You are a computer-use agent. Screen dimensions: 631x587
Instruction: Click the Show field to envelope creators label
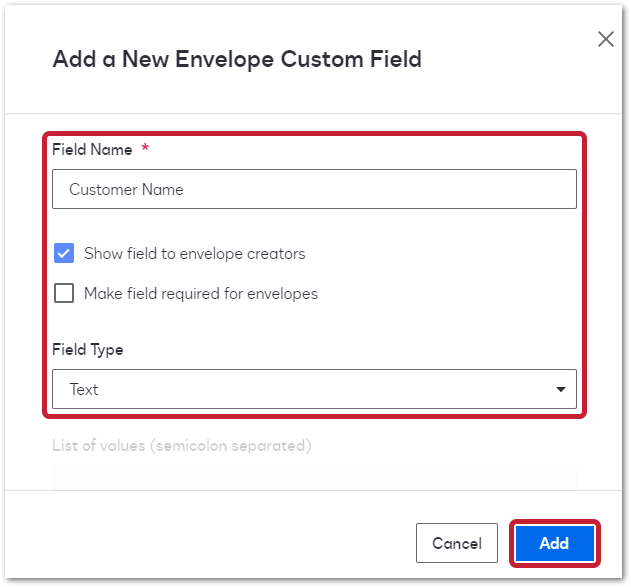(195, 254)
